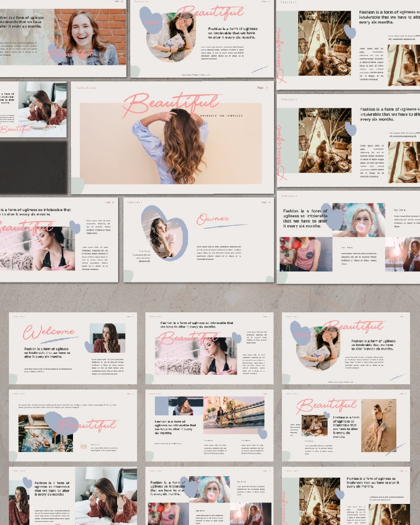Screen dimensions: 420x525
Task: Click the page number label on the Welcome slide
Action: 129,316
